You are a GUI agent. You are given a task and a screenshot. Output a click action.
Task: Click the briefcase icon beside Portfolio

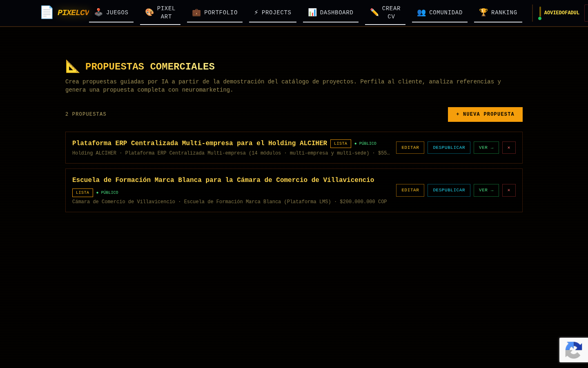coord(196,12)
